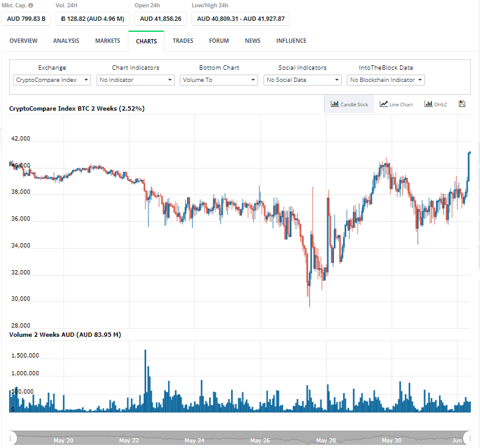Open the Trades tab
Image resolution: width=480 pixels, height=448 pixels.
click(x=183, y=41)
